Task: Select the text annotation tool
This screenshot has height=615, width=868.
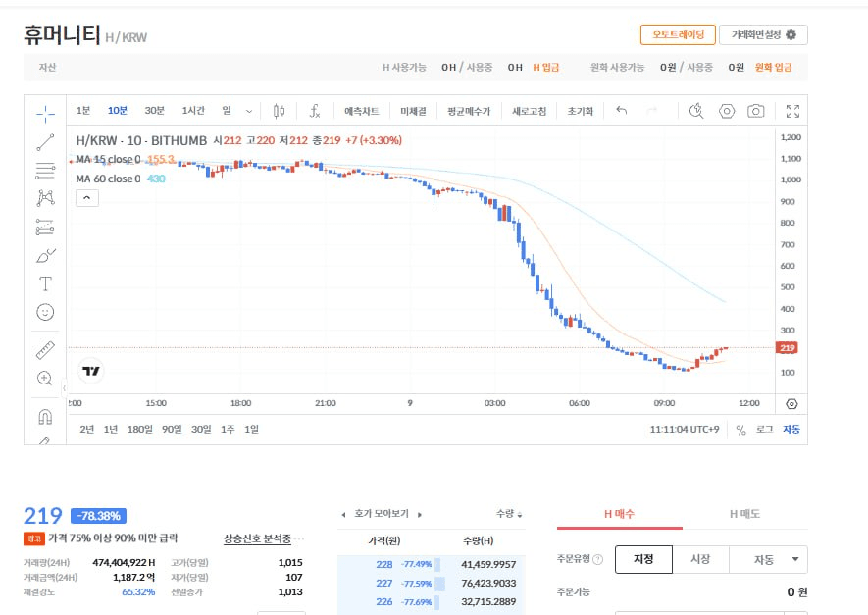Action: click(x=45, y=284)
